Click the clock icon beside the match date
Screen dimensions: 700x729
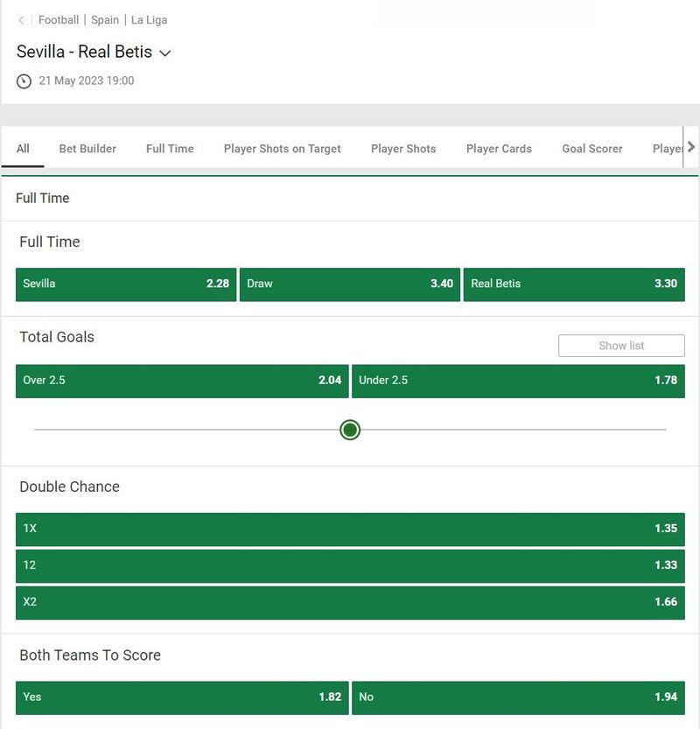(24, 81)
